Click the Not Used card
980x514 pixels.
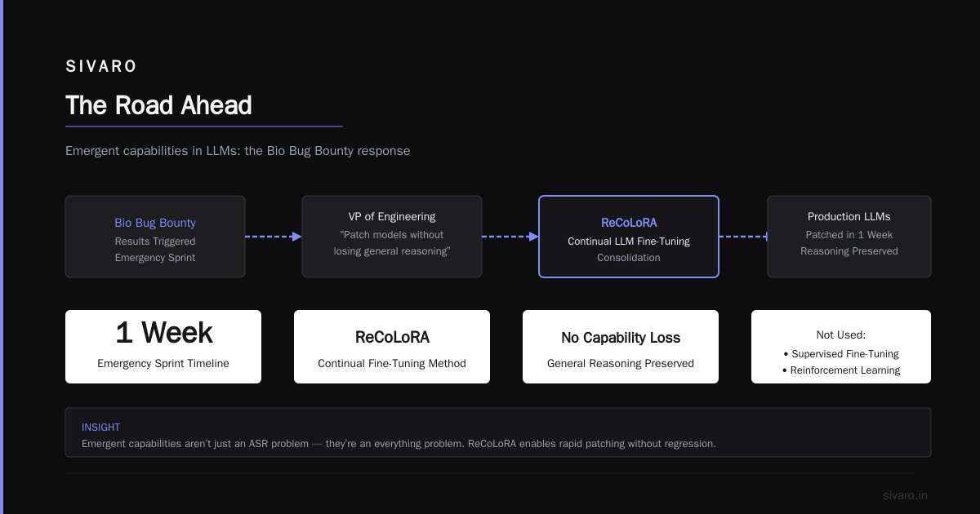[841, 347]
